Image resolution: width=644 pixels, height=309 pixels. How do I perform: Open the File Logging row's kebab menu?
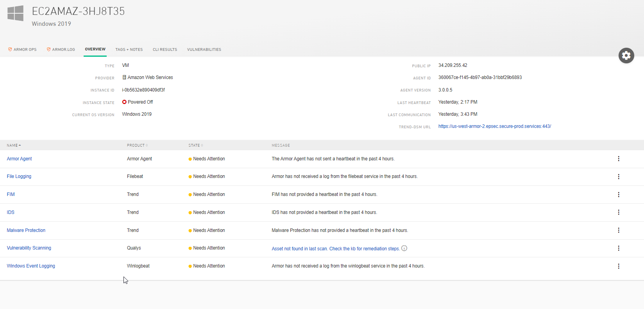618,177
